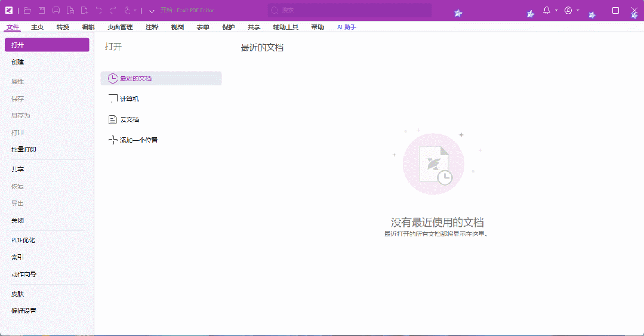Expand the arrow beside the account icon
Screen dimensions: 644x336
pos(578,10)
